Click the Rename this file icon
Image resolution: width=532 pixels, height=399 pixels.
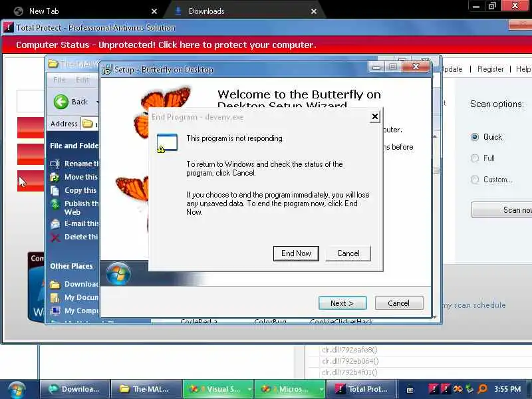coord(55,164)
